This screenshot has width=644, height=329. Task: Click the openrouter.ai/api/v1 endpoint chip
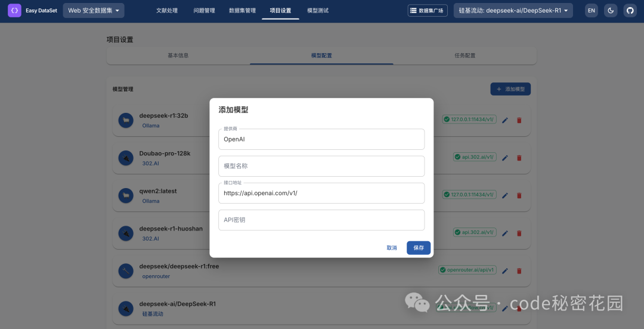(467, 270)
